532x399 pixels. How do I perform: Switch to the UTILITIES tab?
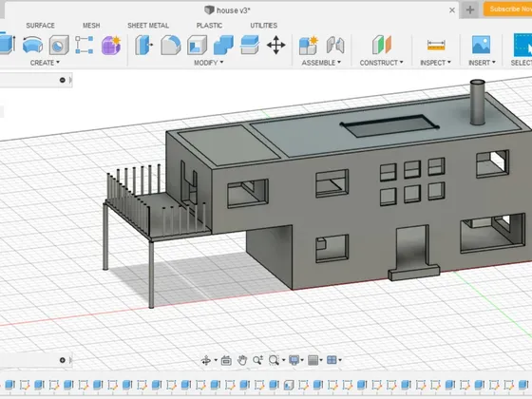(x=264, y=26)
